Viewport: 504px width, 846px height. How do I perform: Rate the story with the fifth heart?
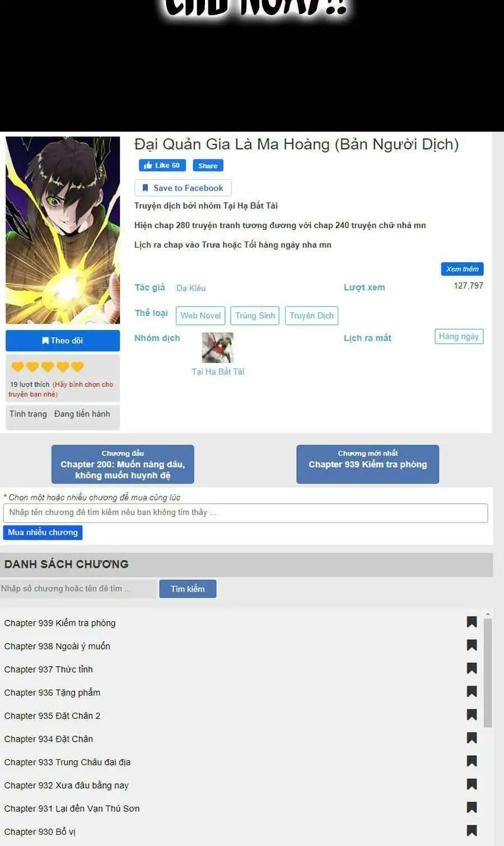coord(77,367)
